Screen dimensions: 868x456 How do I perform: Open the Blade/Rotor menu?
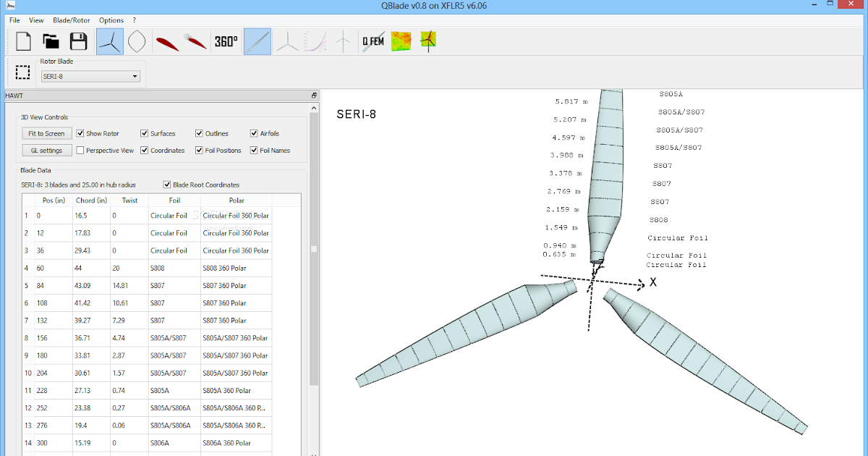coord(72,20)
